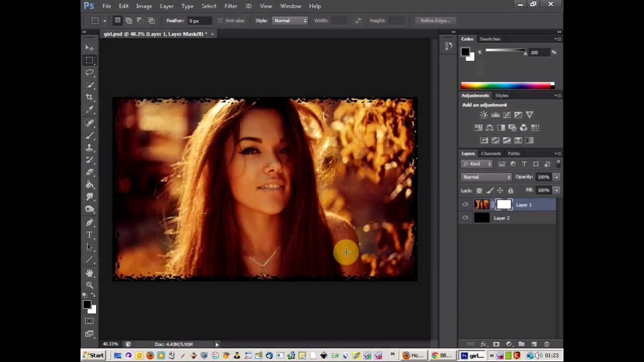Viewport: 644px width, 362px height.
Task: Click the layer style fx icon
Action: 484,344
